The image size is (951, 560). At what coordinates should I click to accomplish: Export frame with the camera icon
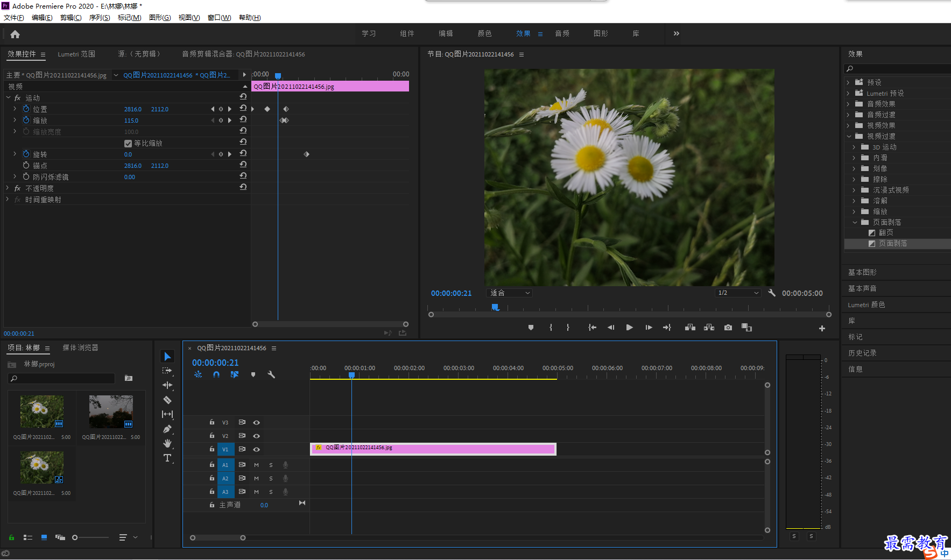pyautogui.click(x=728, y=328)
